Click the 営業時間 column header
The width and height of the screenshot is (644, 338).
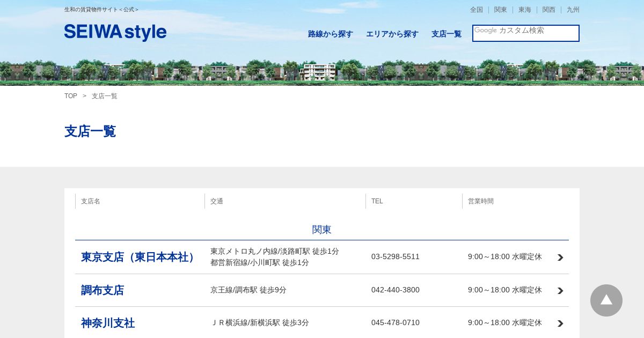481,201
